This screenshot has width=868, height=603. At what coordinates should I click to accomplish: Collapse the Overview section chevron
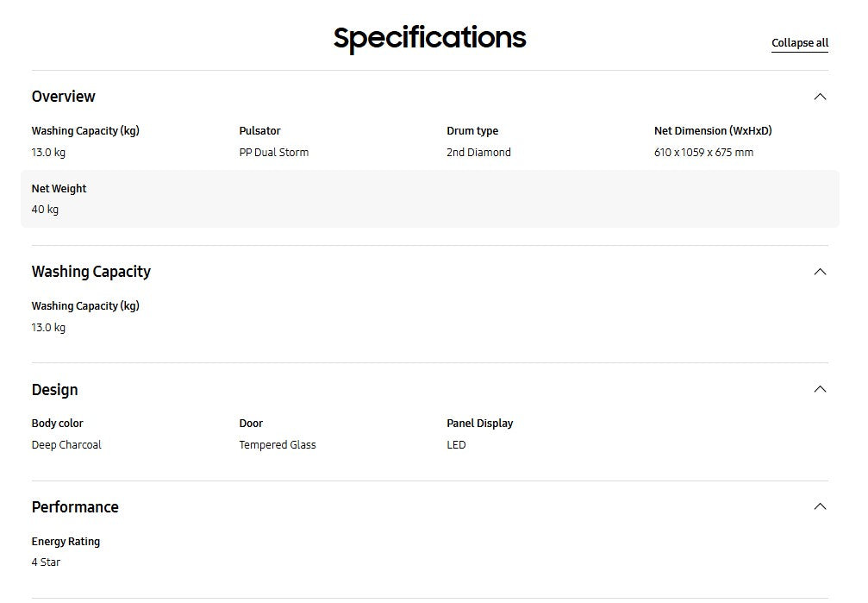pos(820,97)
